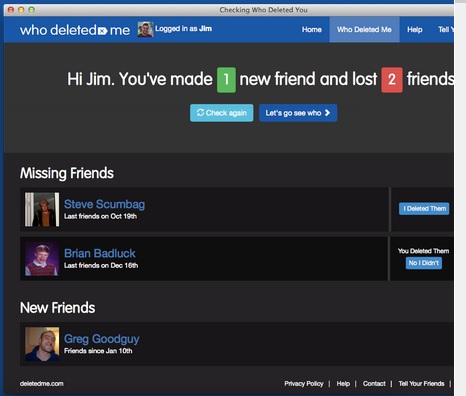Close the window with red button
Viewport: 466px width, 396px height.
[x=11, y=10]
